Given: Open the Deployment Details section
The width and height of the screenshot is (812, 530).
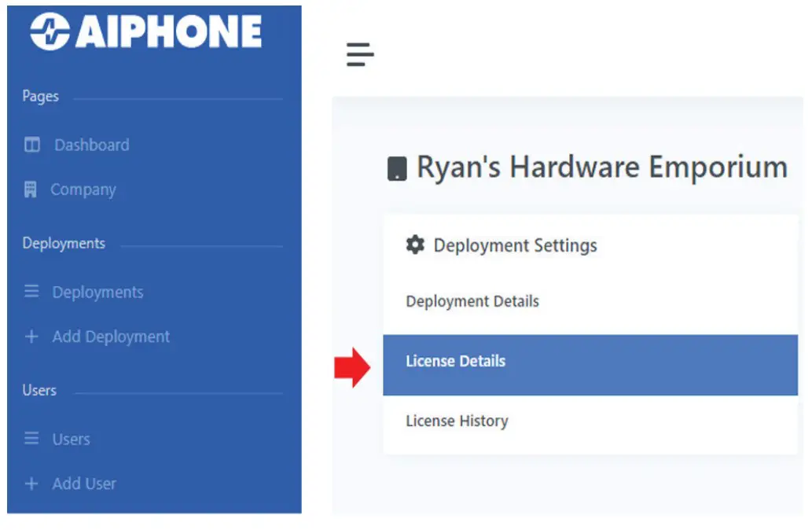Looking at the screenshot, I should [472, 301].
